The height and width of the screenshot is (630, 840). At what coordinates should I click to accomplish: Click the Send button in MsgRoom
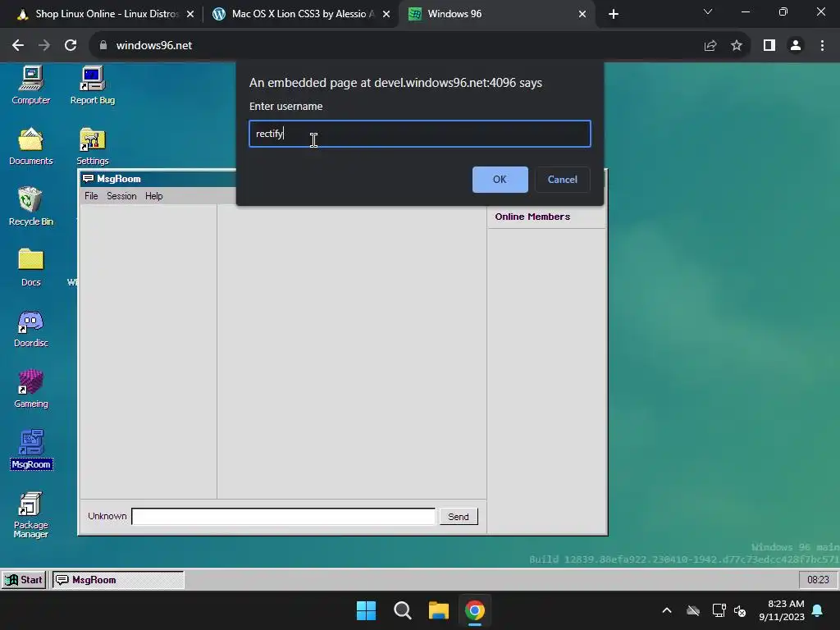tap(458, 517)
